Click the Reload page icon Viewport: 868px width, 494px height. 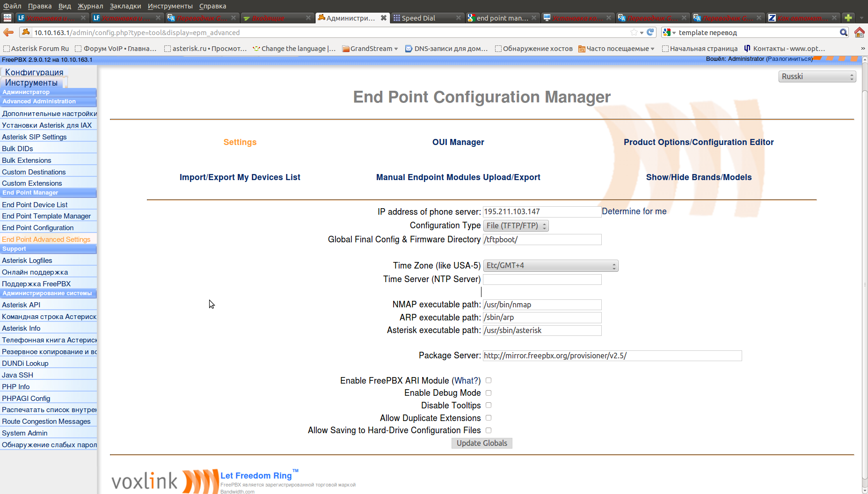650,33
